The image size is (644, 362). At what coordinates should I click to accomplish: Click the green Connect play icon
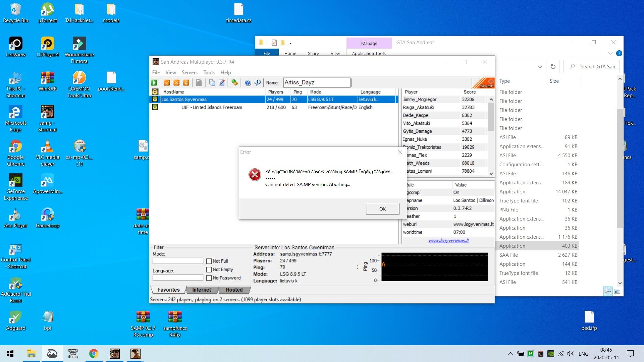(154, 82)
